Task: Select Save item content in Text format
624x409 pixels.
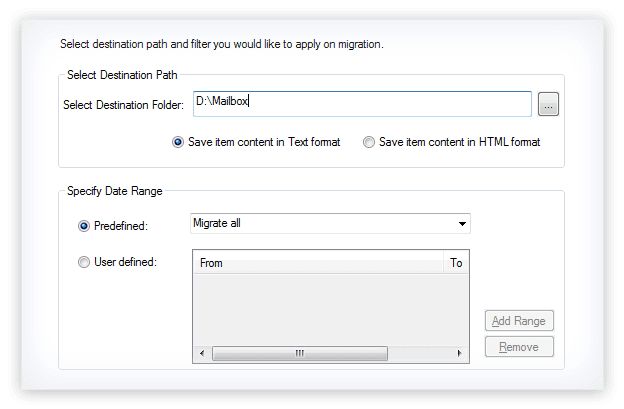Action: (178, 142)
